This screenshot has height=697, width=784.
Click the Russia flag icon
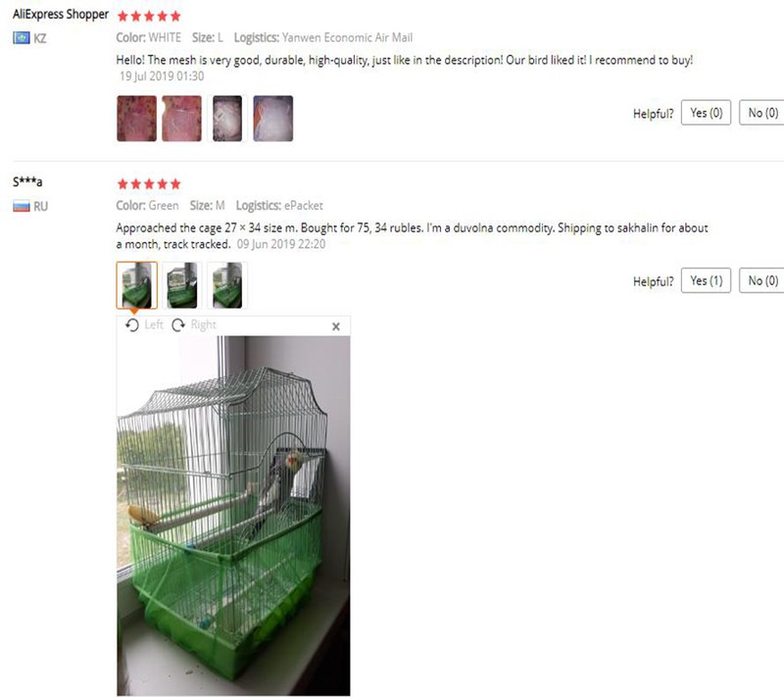pyautogui.click(x=21, y=206)
